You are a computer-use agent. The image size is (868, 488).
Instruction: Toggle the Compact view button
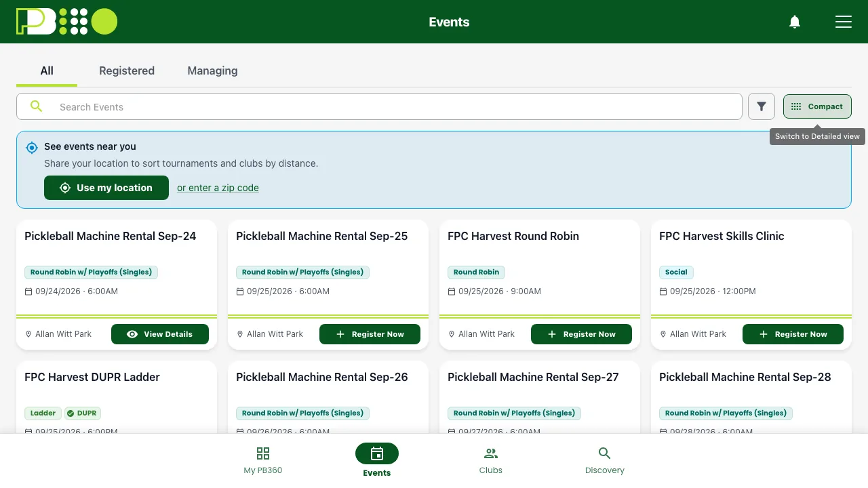tap(817, 106)
